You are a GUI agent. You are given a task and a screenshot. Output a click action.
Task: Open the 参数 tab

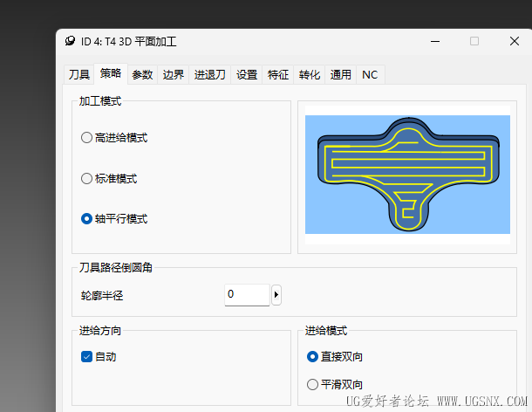coord(142,74)
